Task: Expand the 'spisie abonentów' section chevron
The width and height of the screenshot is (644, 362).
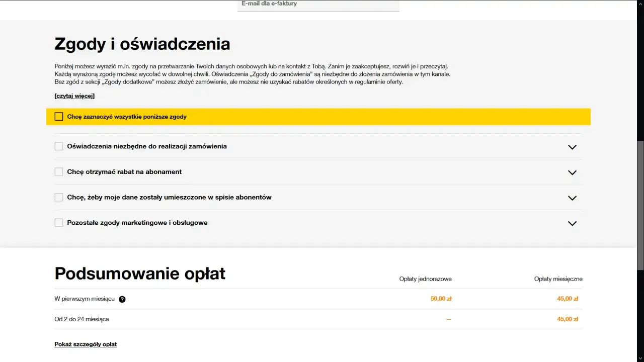Action: [572, 198]
